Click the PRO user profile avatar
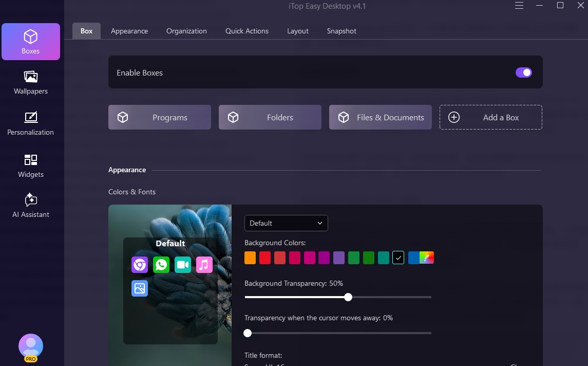Image resolution: width=588 pixels, height=366 pixels. click(x=30, y=344)
